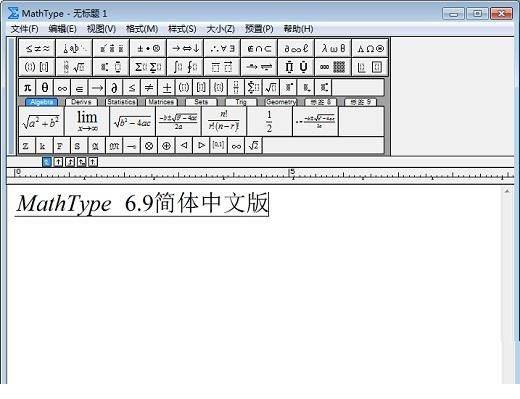The width and height of the screenshot is (520, 399).
Task: Insert curly braces template from small bar
Action: pos(218,88)
